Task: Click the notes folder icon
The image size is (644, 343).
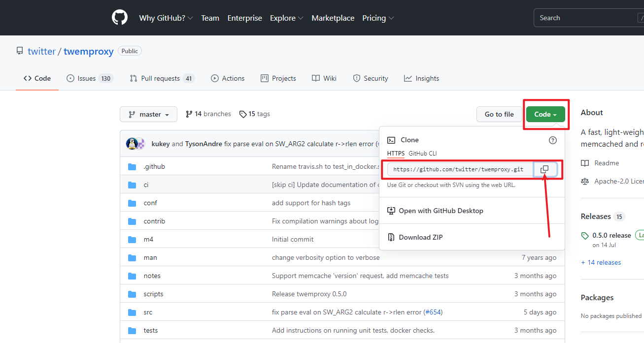Action: point(132,276)
